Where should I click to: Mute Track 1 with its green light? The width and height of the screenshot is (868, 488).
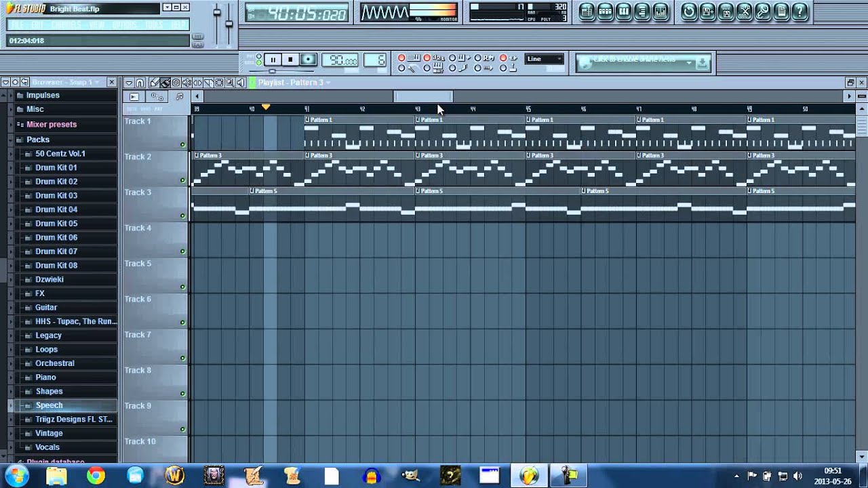point(182,144)
